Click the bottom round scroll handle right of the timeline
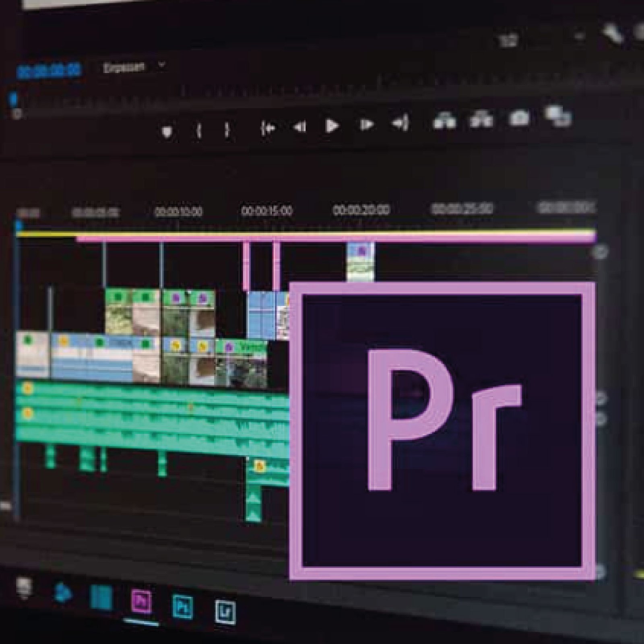Image resolution: width=644 pixels, height=644 pixels. (599, 571)
